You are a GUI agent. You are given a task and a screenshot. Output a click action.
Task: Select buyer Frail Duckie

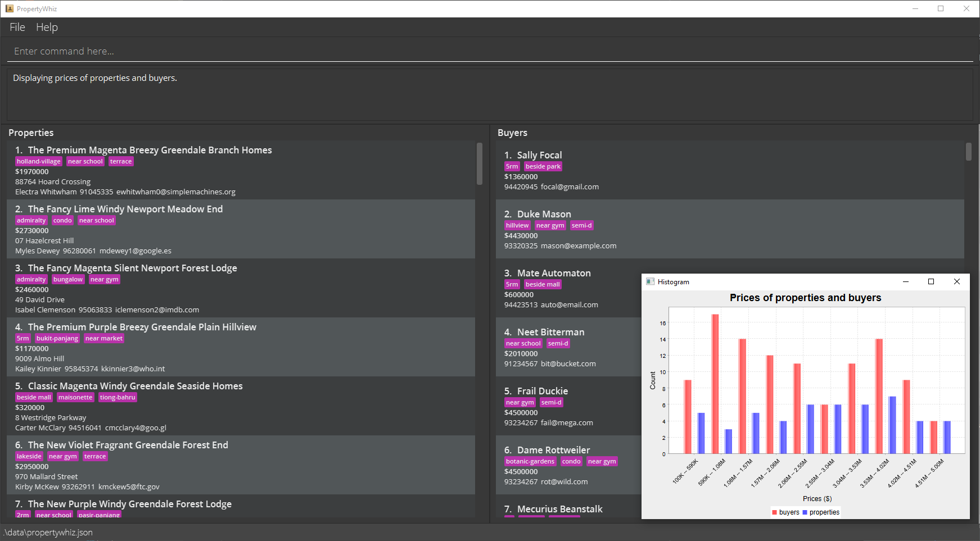click(568, 406)
